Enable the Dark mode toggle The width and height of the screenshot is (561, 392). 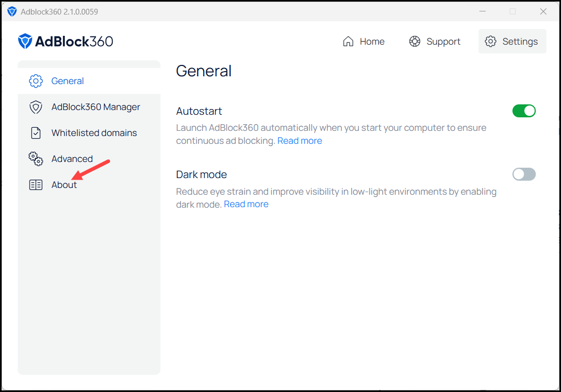[x=524, y=174]
